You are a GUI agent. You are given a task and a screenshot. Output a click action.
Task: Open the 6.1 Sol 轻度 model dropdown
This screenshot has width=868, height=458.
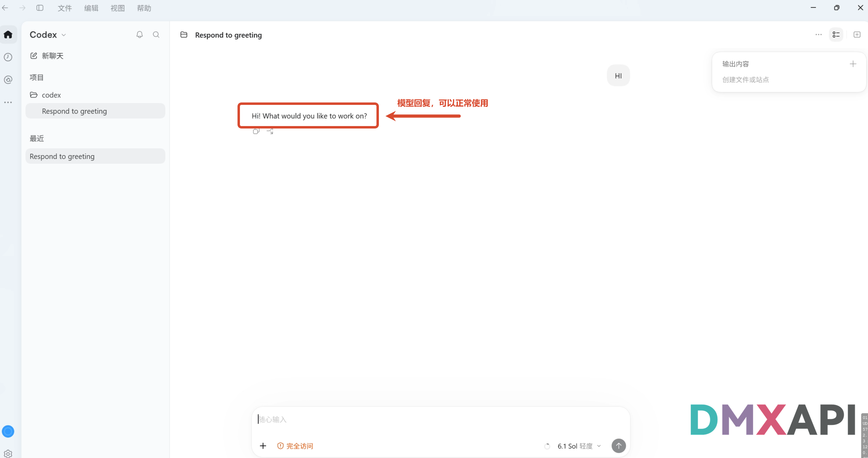(579, 446)
